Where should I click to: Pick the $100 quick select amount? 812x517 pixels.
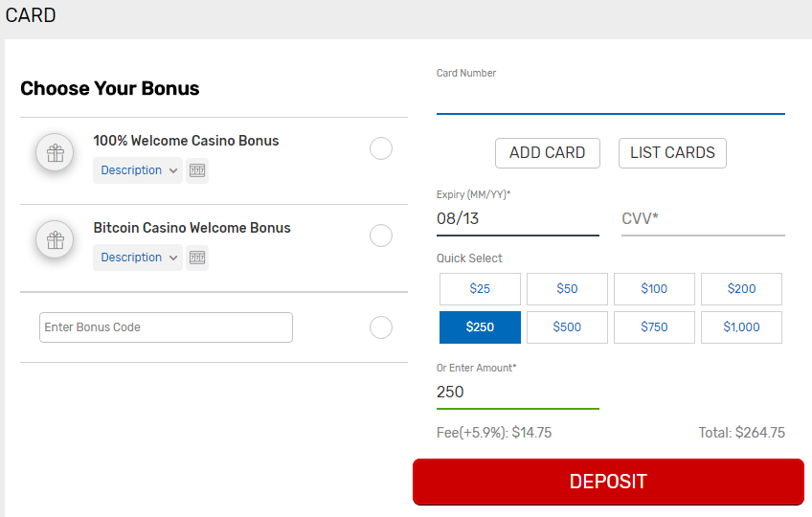[654, 289]
